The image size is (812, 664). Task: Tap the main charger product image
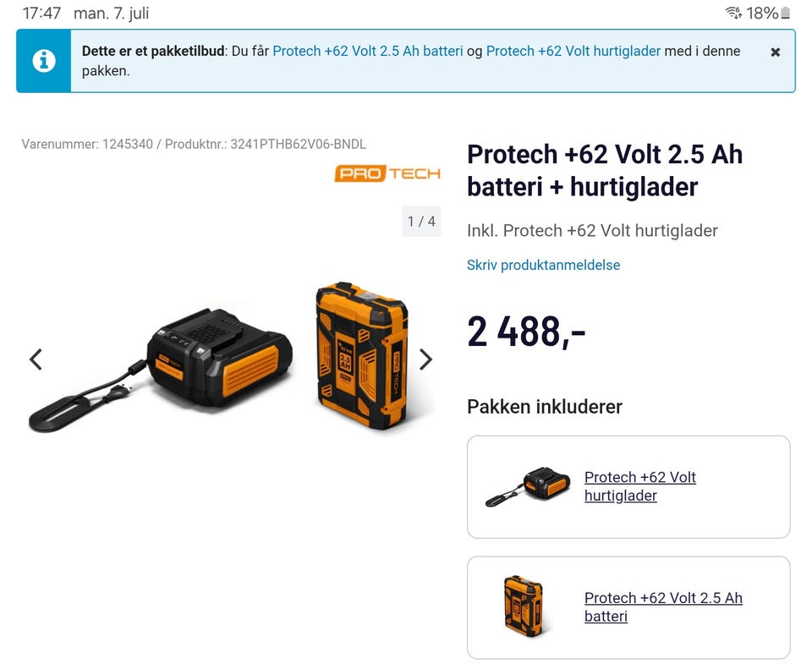click(161, 369)
